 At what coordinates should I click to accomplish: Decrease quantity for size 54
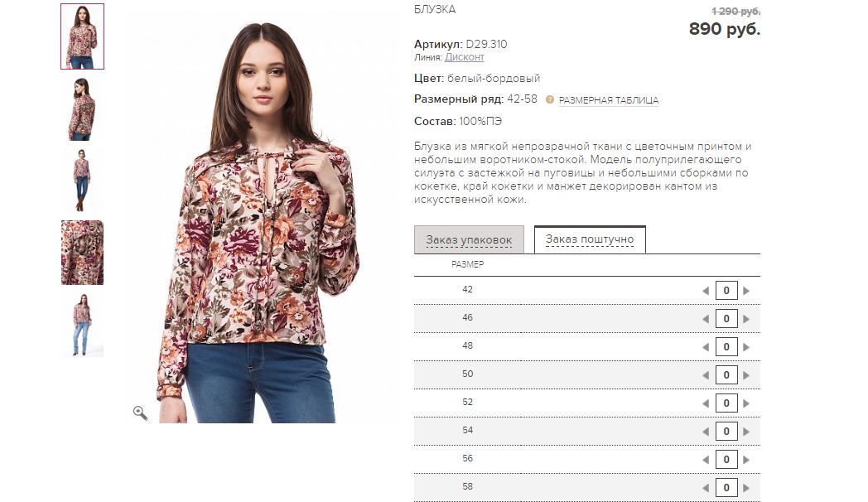click(x=706, y=432)
